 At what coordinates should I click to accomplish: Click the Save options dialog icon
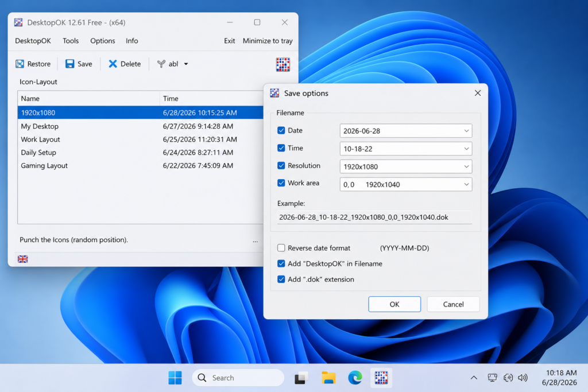pos(275,93)
